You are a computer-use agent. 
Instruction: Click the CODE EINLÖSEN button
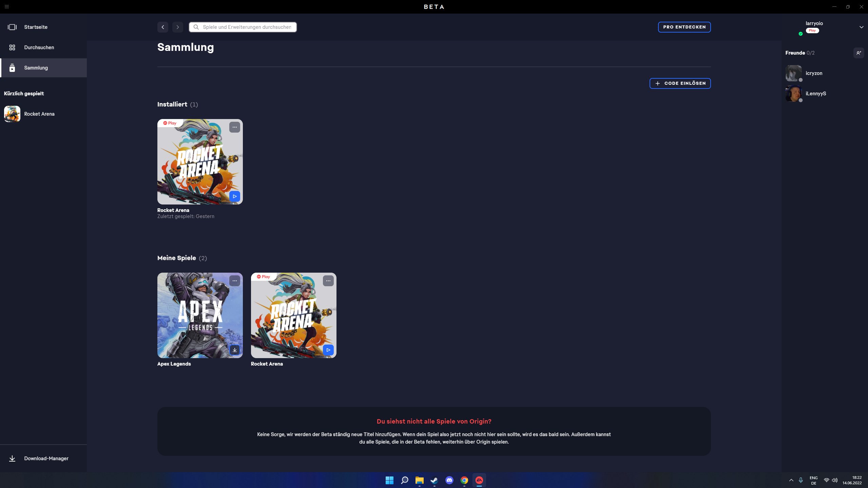tap(680, 83)
